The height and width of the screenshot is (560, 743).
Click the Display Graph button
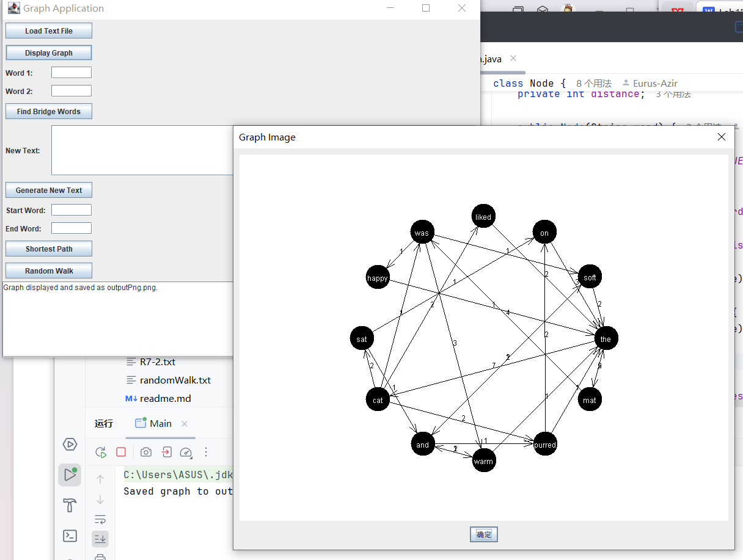click(49, 53)
